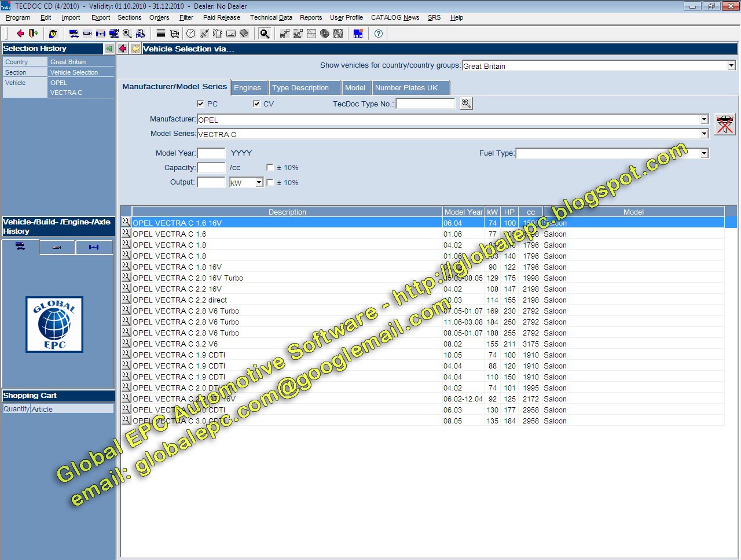Open vehicle search via truck-and-car toolbar icon
Viewport: 741px width, 560px height.
(74, 34)
